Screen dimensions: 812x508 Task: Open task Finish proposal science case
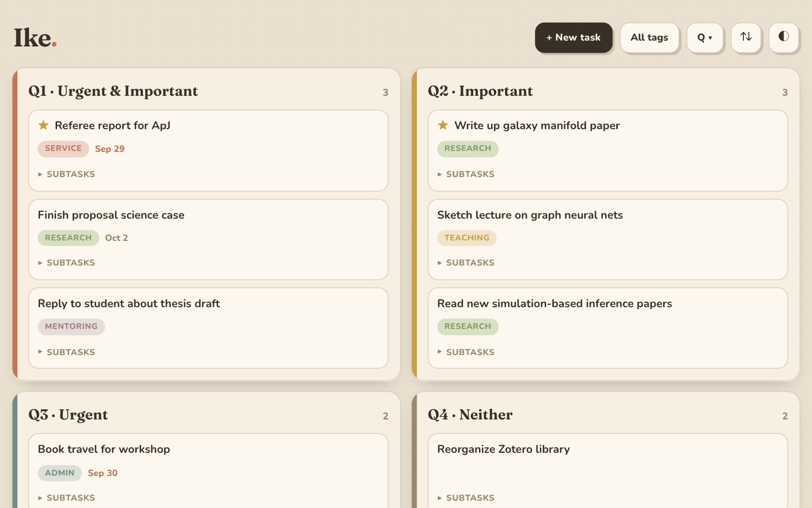[x=111, y=215]
